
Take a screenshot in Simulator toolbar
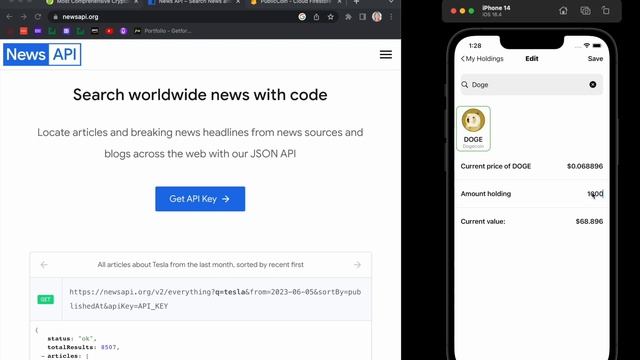click(585, 11)
